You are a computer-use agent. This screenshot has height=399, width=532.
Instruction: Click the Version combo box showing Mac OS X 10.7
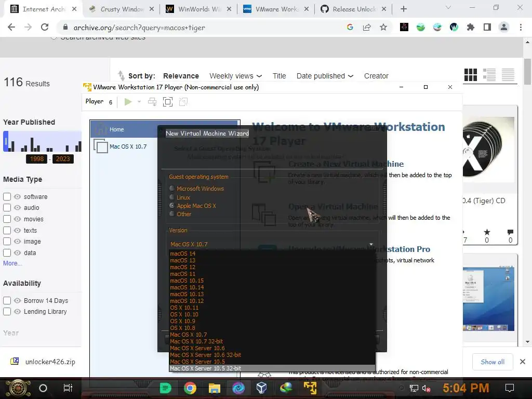click(272, 244)
